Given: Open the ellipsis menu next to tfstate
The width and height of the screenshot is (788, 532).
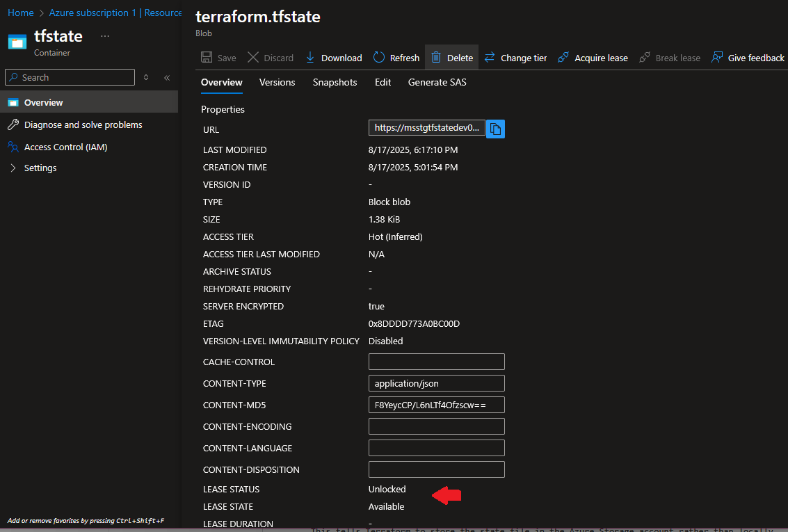Looking at the screenshot, I should pyautogui.click(x=105, y=36).
